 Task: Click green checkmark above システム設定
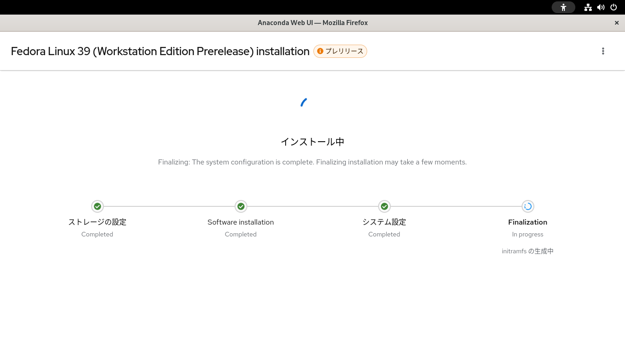pos(384,206)
